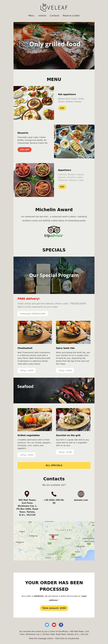The width and height of the screenshot is (108, 644).
Task: Click the Promocode: FREEDELIVERY box
Action: (x=33, y=314)
